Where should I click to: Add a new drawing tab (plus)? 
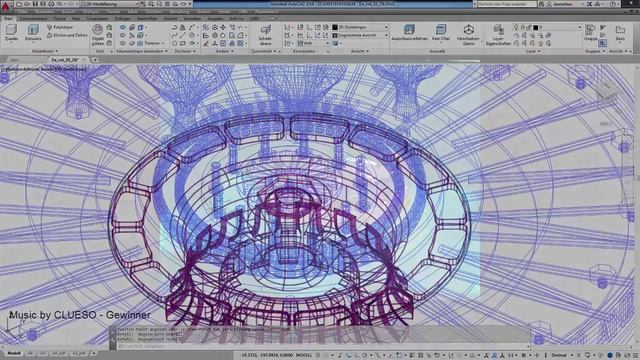(x=95, y=60)
